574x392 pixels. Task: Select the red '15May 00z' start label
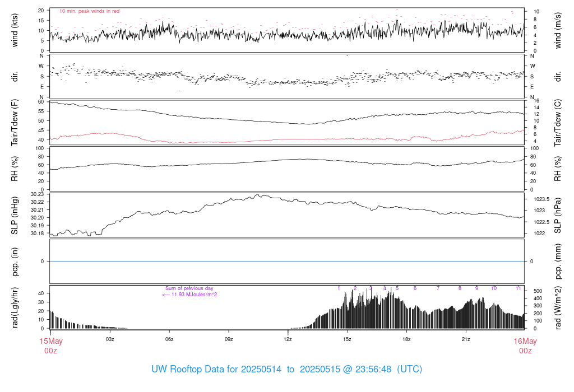tap(50, 346)
